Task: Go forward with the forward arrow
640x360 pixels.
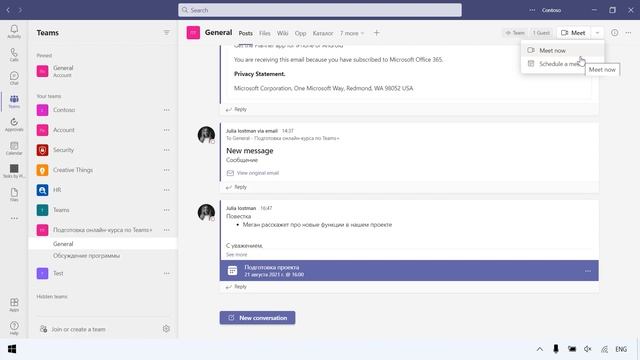Action: [x=20, y=10]
